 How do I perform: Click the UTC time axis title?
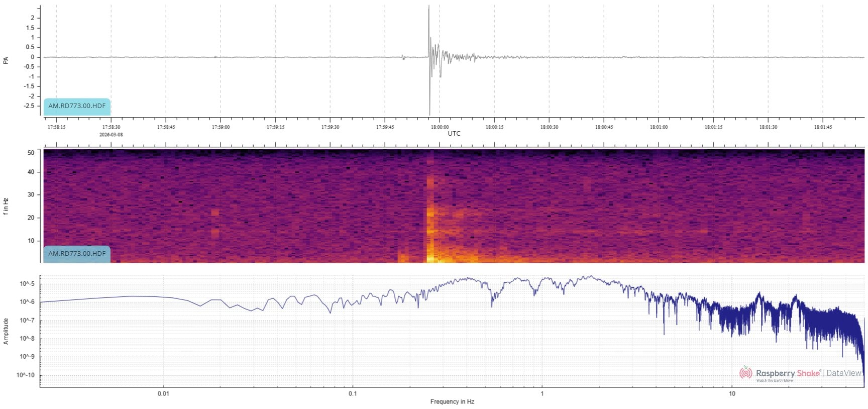tap(454, 134)
